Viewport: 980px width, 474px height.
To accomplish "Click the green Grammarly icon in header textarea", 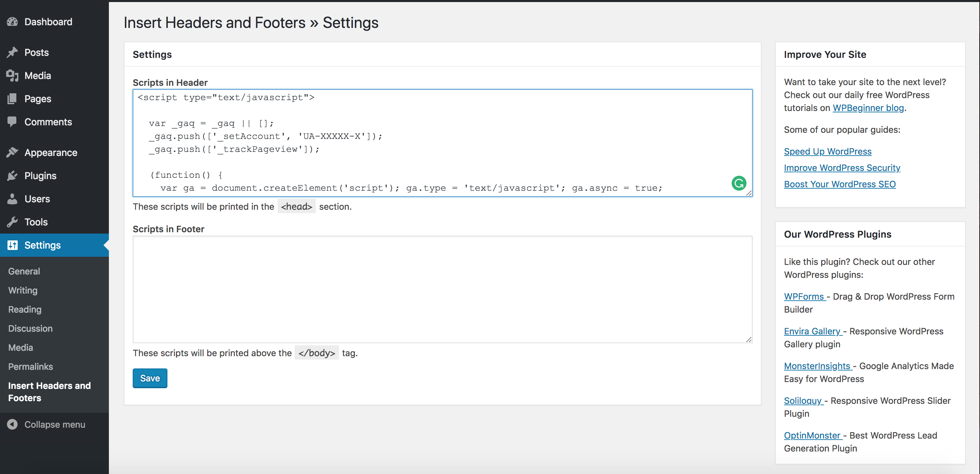I will click(738, 184).
